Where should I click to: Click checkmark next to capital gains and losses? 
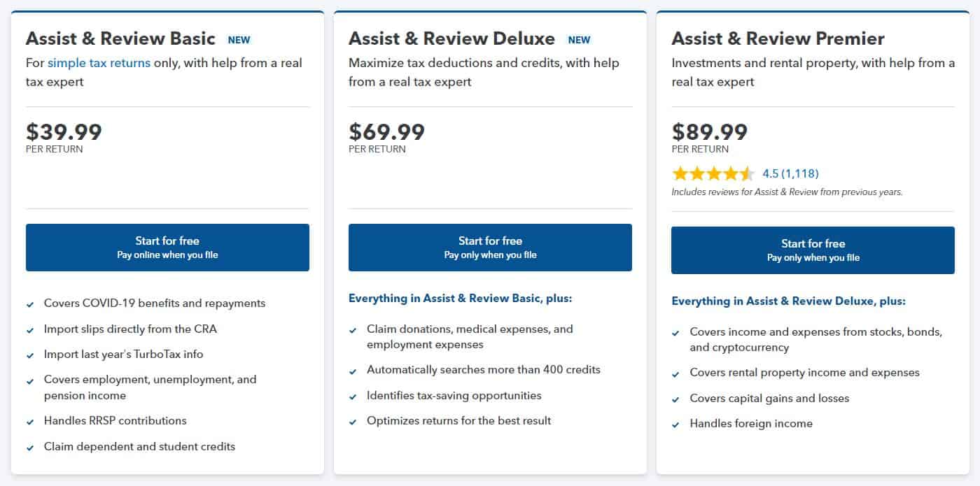coord(676,399)
